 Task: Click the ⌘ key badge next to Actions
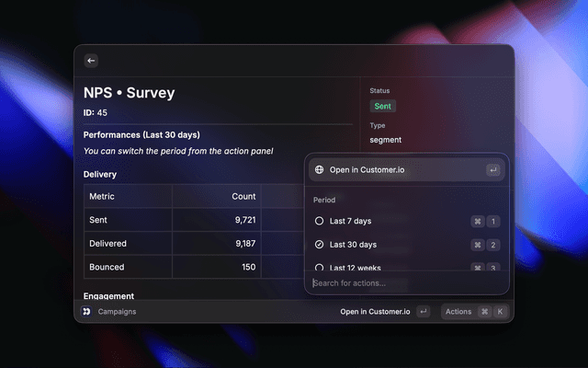[x=483, y=312]
